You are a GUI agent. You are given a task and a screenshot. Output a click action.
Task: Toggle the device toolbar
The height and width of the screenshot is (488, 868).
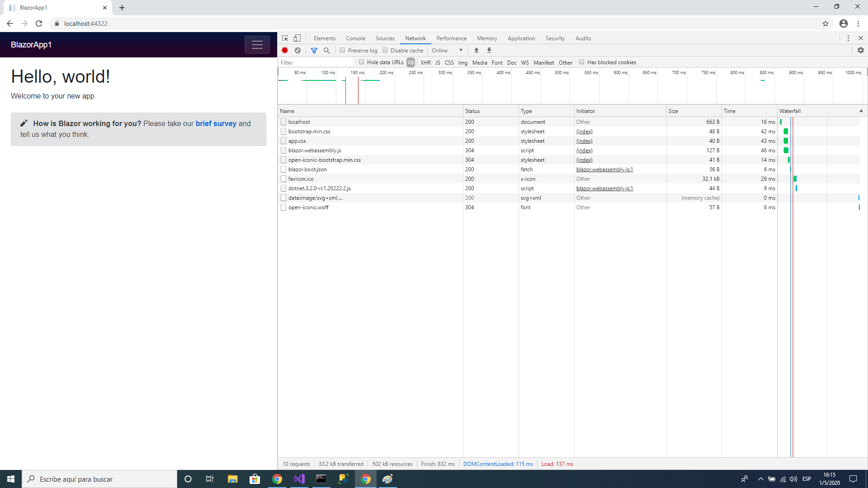tap(297, 38)
